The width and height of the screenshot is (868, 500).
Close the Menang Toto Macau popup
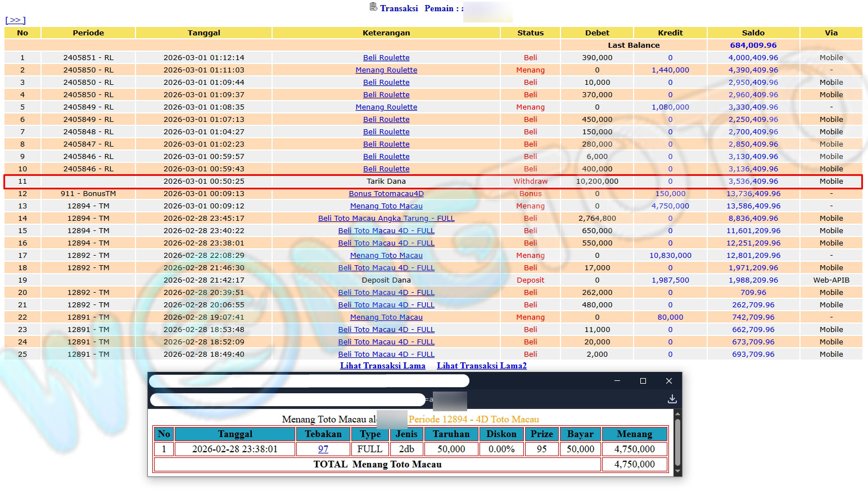point(669,381)
